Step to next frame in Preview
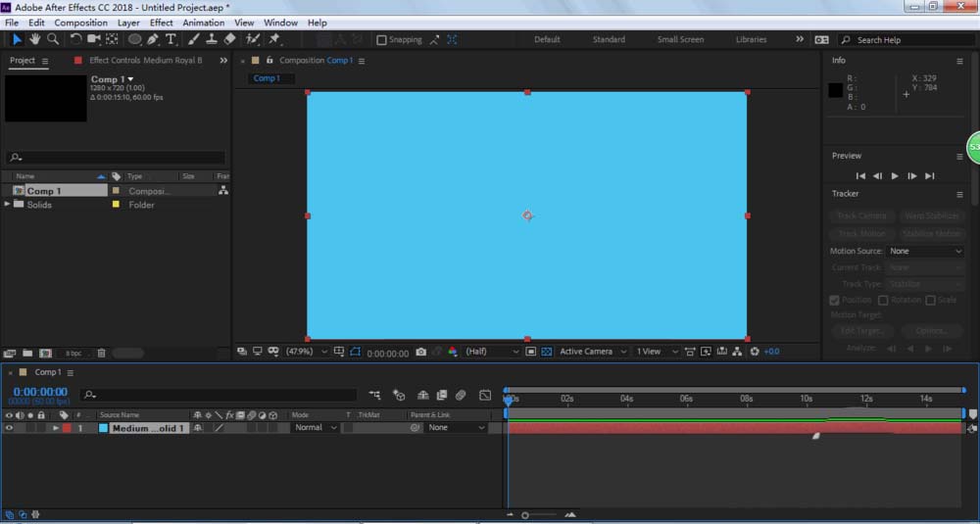 point(911,176)
